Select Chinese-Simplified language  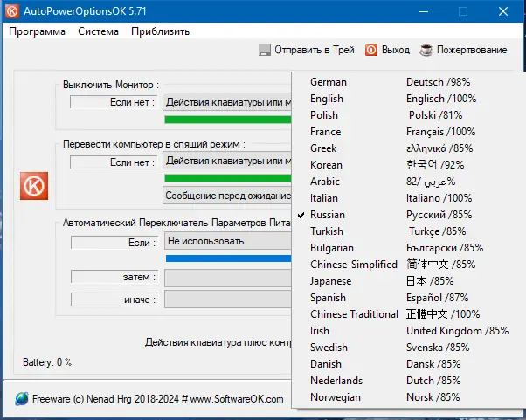coord(409,265)
